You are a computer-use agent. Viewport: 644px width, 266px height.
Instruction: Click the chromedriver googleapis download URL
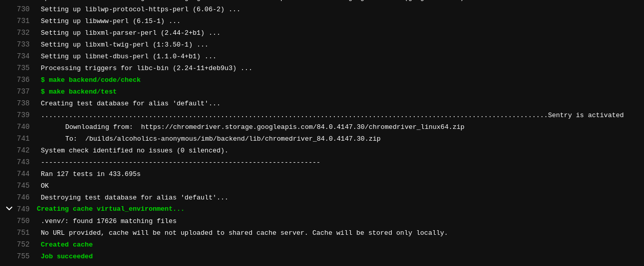pyautogui.click(x=303, y=127)
